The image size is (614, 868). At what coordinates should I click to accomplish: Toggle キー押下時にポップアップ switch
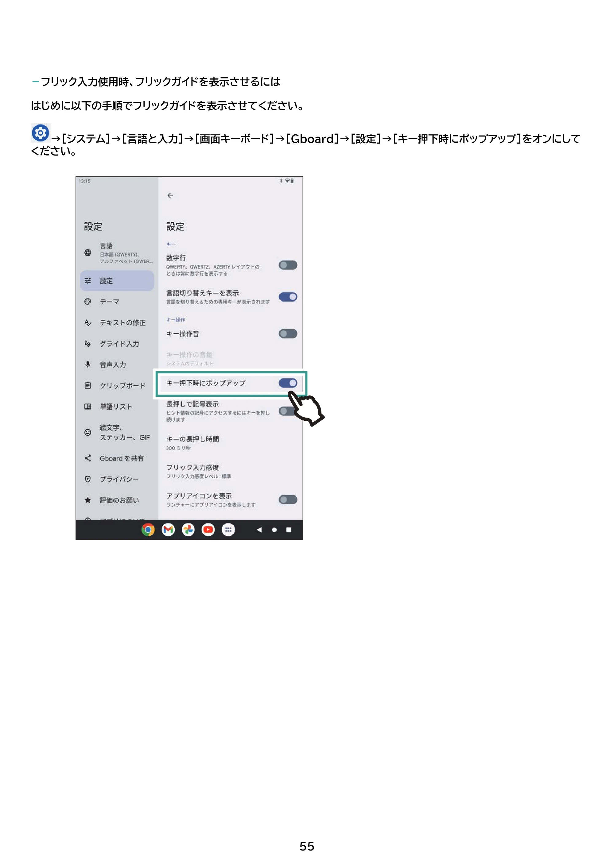point(288,383)
